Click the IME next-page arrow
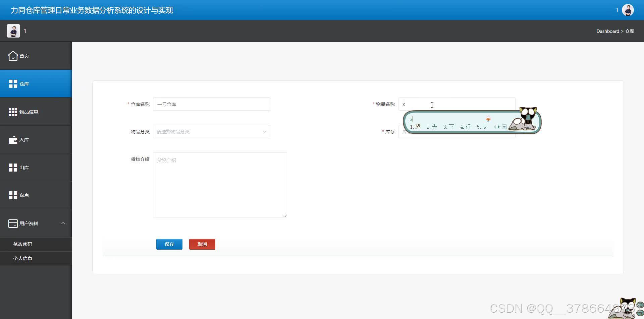This screenshot has height=319, width=644. (x=499, y=127)
